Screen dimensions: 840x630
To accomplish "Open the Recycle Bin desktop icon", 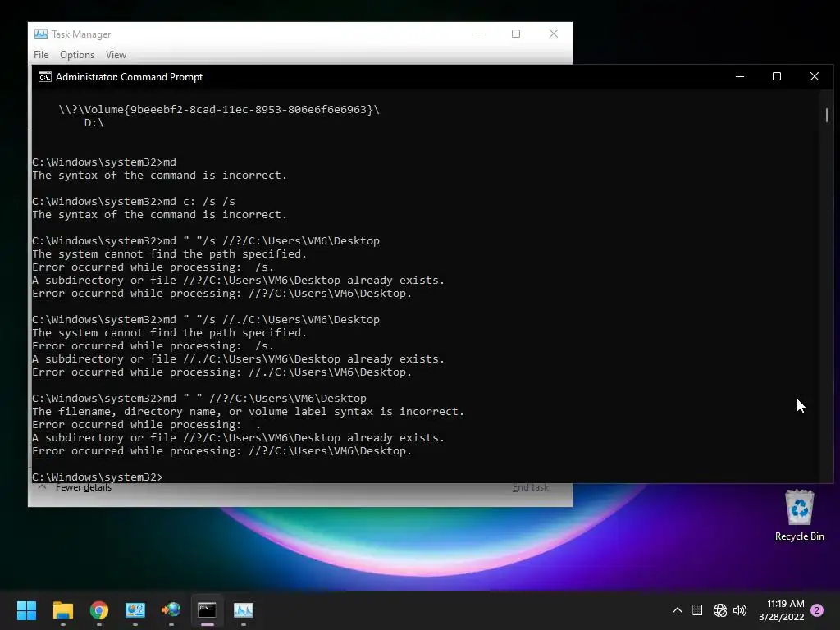I will (799, 515).
